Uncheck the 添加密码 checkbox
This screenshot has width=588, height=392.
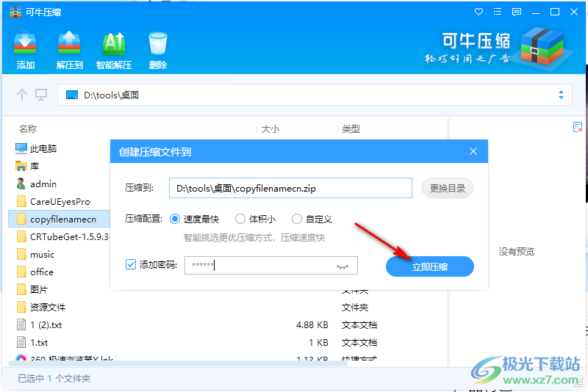(x=131, y=265)
